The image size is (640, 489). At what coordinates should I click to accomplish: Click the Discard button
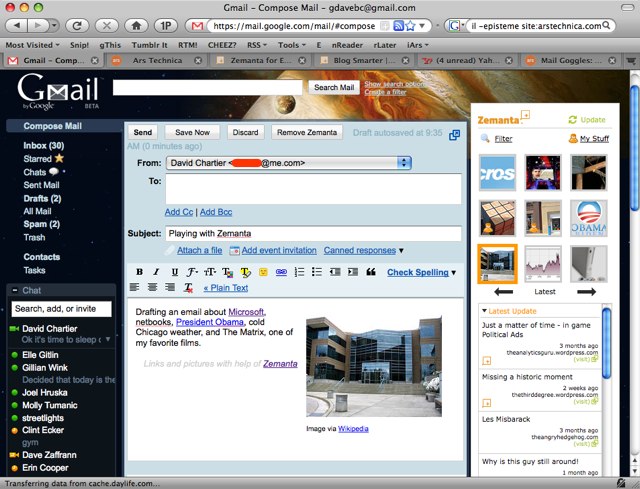click(x=245, y=132)
